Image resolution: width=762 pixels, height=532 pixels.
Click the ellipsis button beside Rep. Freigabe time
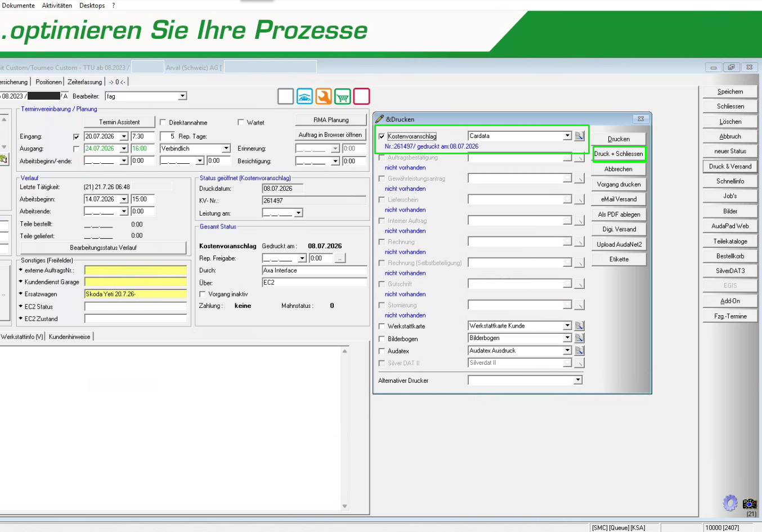point(340,258)
